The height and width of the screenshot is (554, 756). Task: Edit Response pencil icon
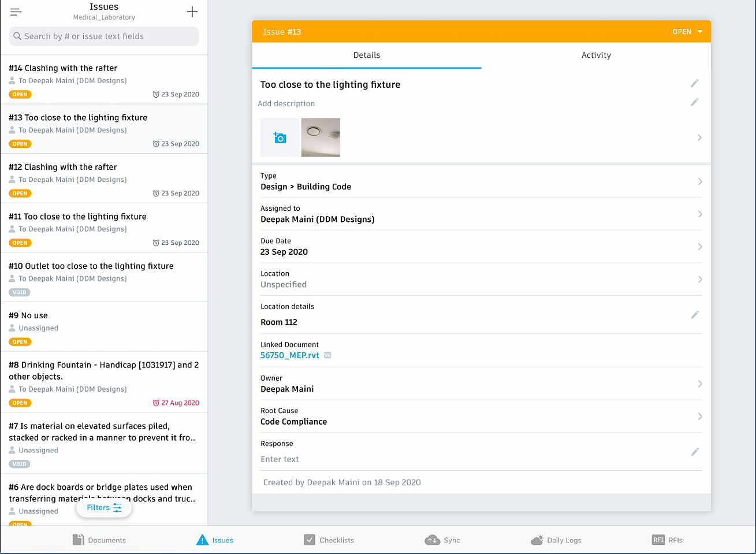point(695,452)
